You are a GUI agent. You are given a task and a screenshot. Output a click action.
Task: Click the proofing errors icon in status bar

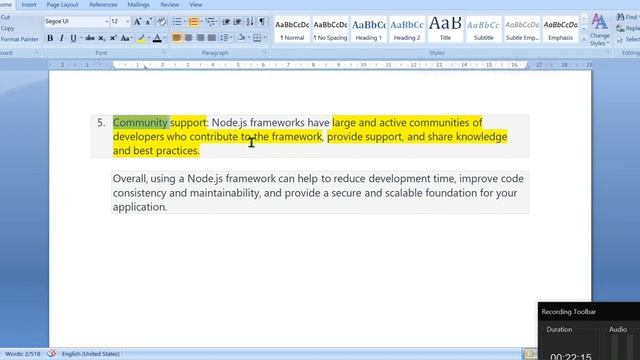[x=51, y=353]
